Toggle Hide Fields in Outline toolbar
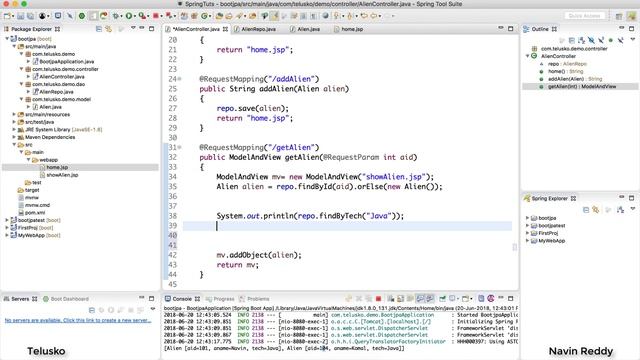 tap(591, 40)
